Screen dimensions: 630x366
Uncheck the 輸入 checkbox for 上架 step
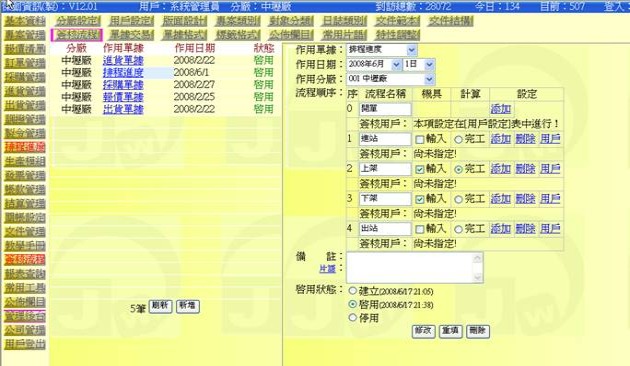pos(420,169)
